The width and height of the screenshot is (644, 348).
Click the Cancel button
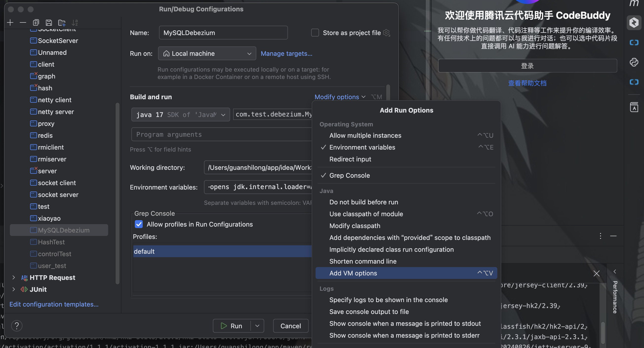tap(290, 326)
